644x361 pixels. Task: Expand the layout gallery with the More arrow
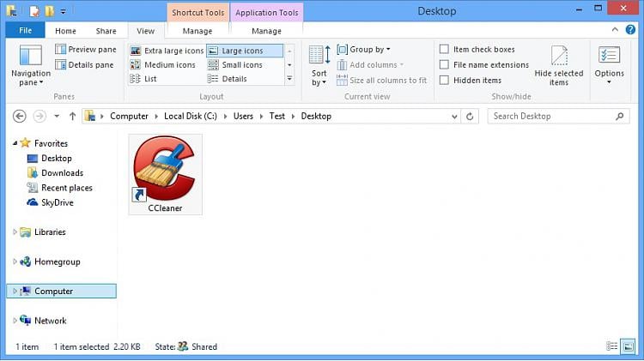click(x=289, y=78)
